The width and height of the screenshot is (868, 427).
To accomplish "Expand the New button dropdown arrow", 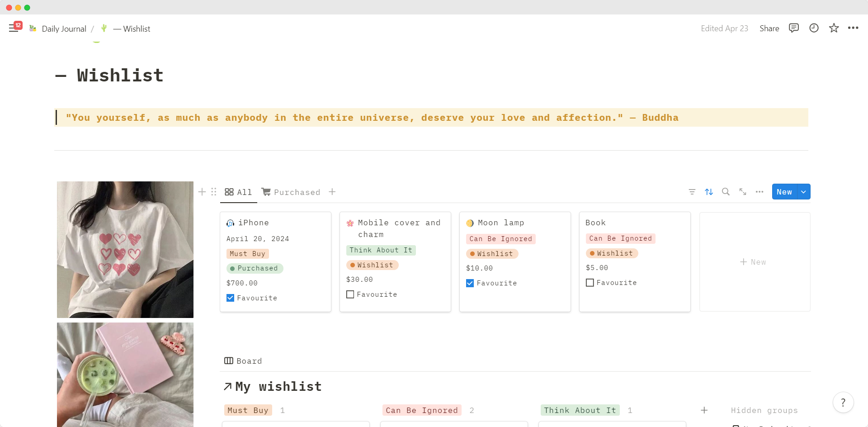I will [803, 192].
